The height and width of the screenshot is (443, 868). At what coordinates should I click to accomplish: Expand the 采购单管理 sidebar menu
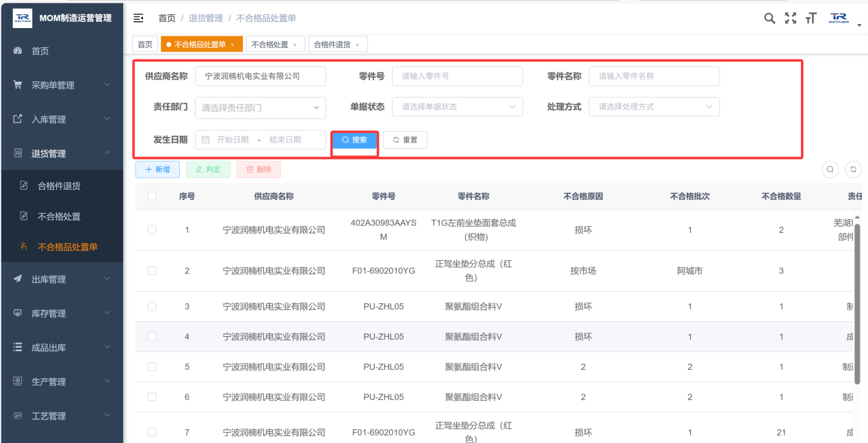tap(62, 85)
